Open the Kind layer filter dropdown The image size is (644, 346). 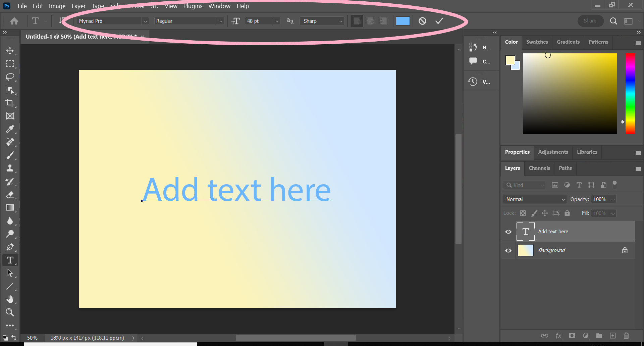pyautogui.click(x=524, y=185)
